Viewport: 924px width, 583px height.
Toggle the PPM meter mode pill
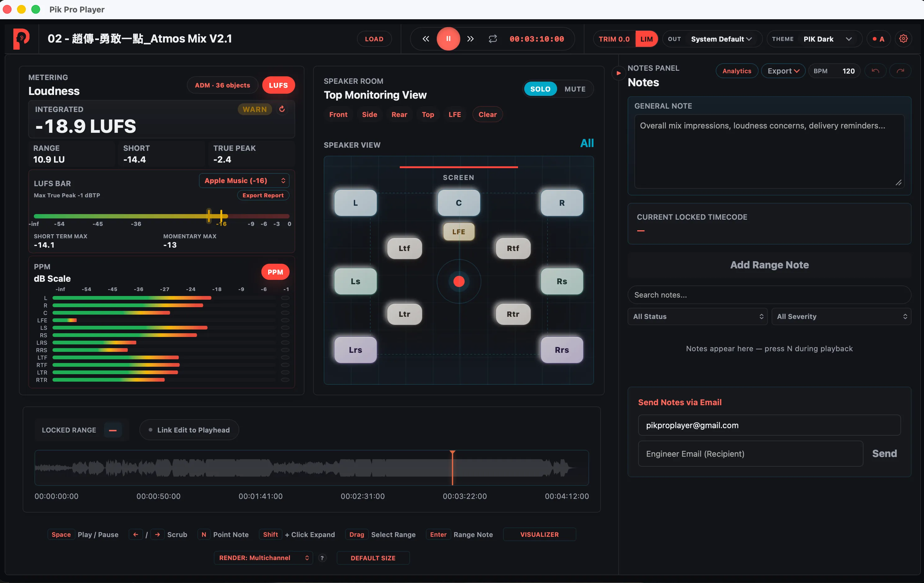click(275, 272)
